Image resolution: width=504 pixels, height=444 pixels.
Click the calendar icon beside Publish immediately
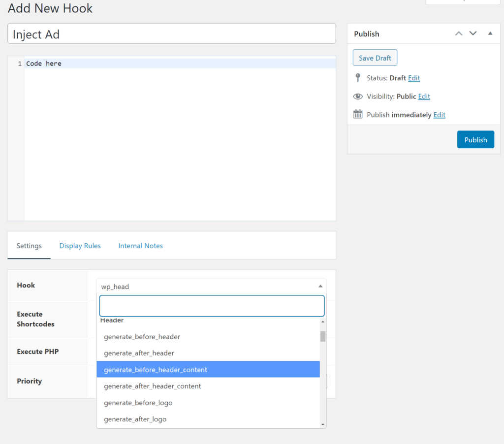[358, 114]
